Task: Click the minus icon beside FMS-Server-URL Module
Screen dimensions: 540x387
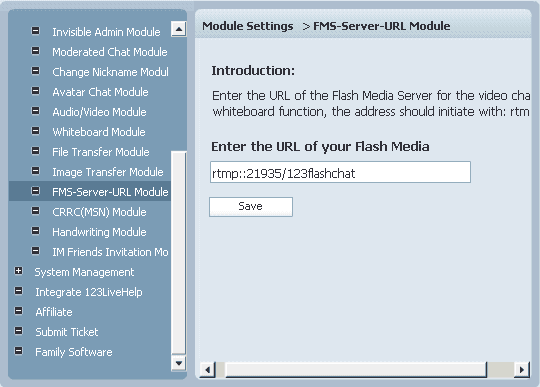Action: coord(35,191)
